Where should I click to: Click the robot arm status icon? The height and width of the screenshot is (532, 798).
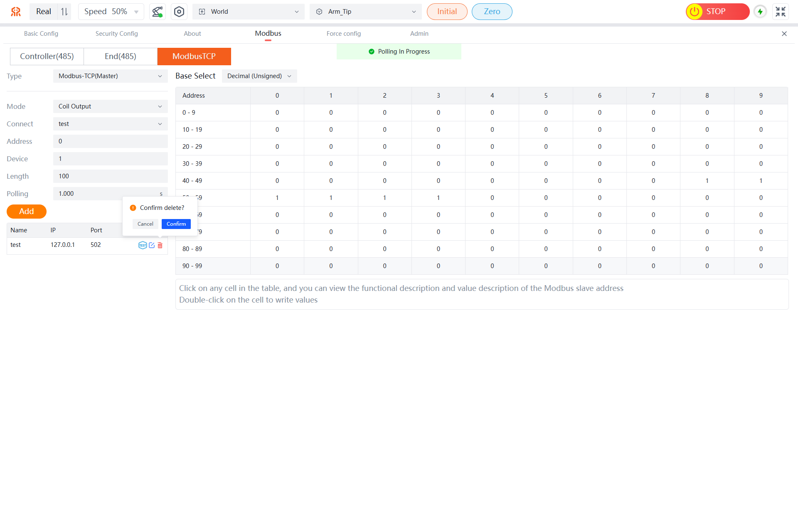point(157,12)
